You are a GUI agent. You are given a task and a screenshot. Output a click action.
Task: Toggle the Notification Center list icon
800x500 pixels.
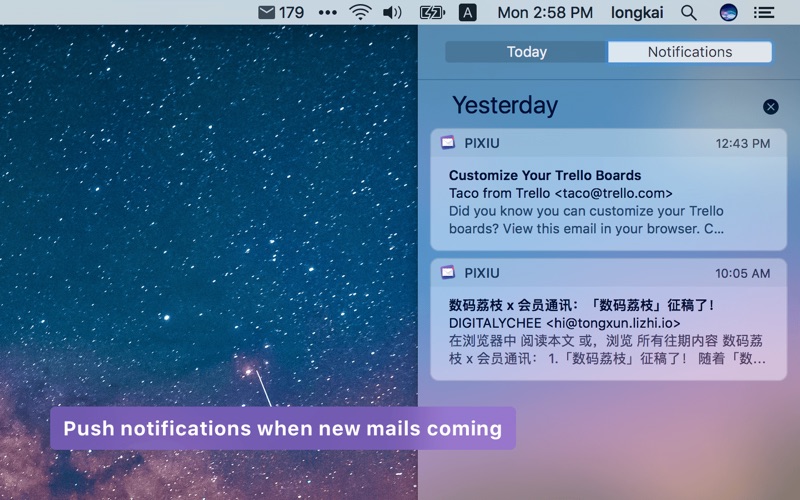coord(764,12)
